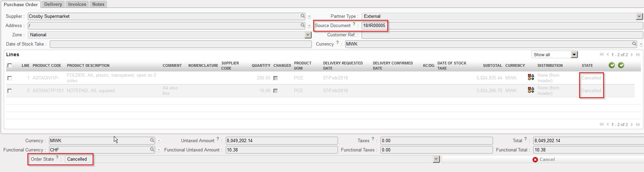Open the Zone dropdown showing National

click(x=308, y=35)
